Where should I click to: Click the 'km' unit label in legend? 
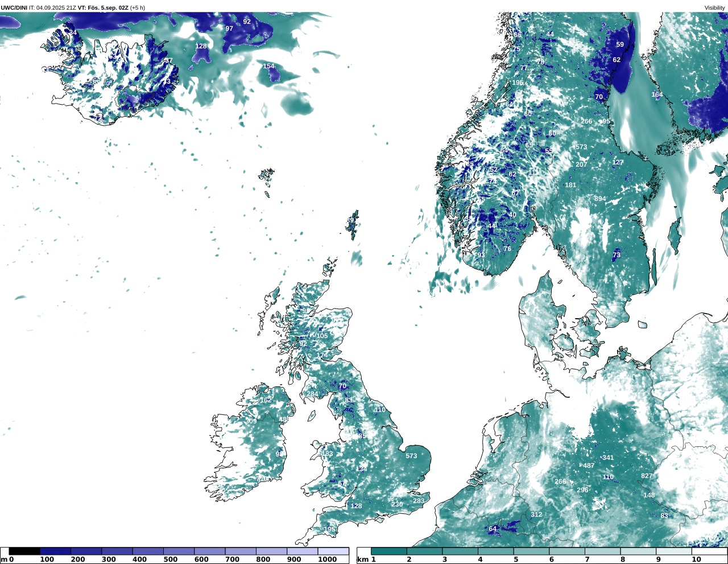362,559
